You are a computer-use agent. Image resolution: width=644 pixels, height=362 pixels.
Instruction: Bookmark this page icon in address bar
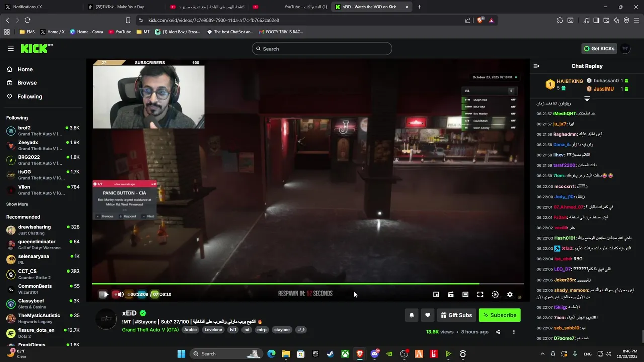click(128, 20)
